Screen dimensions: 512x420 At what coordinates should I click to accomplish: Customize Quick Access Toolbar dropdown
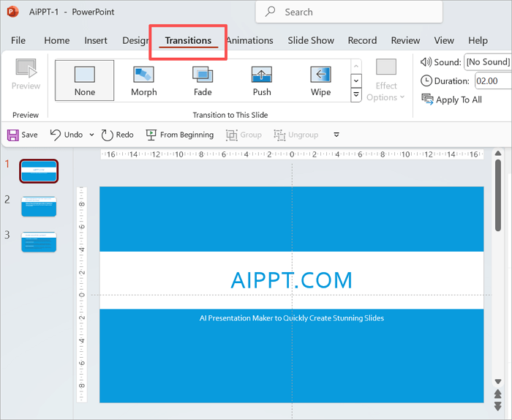tap(336, 135)
